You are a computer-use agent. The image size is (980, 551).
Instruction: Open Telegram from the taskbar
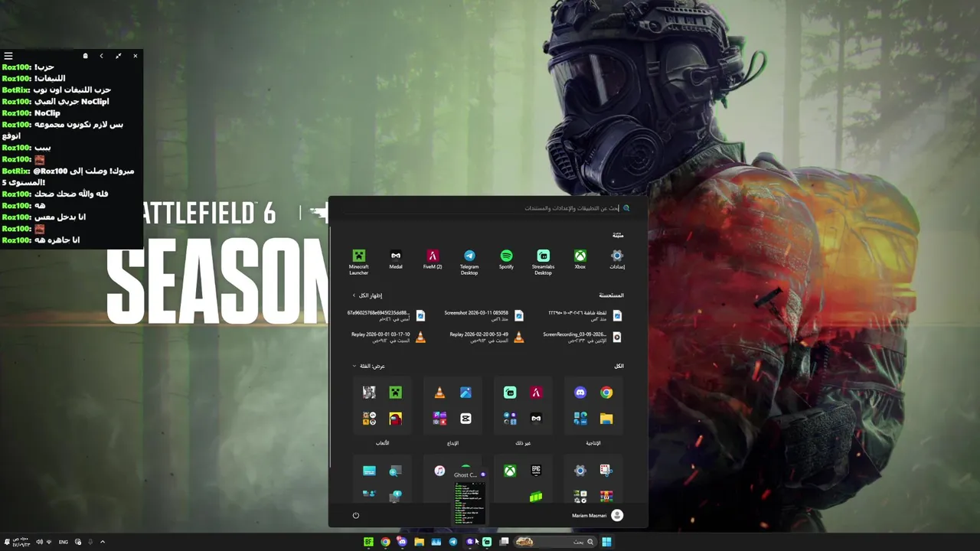pyautogui.click(x=452, y=542)
